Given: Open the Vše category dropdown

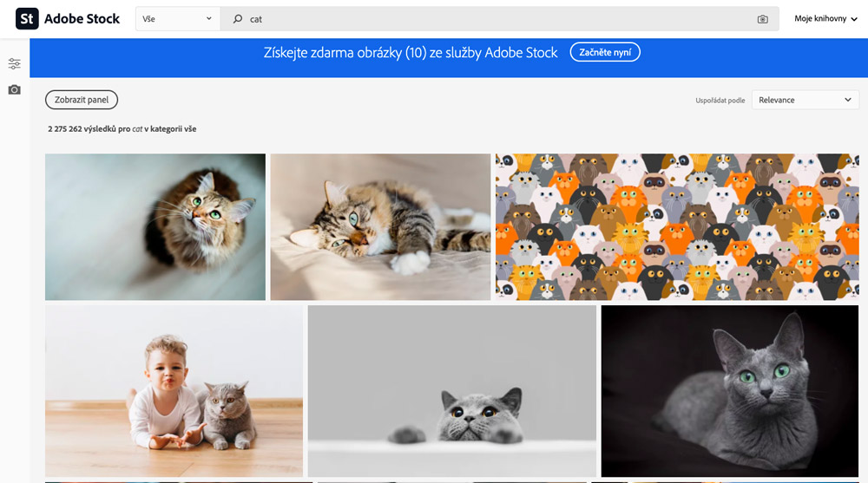Looking at the screenshot, I should coord(178,19).
